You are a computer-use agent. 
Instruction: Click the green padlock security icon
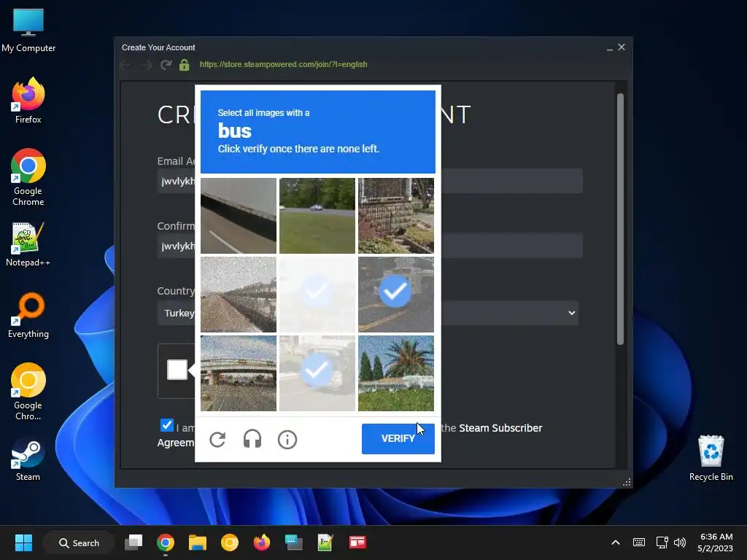pyautogui.click(x=185, y=65)
